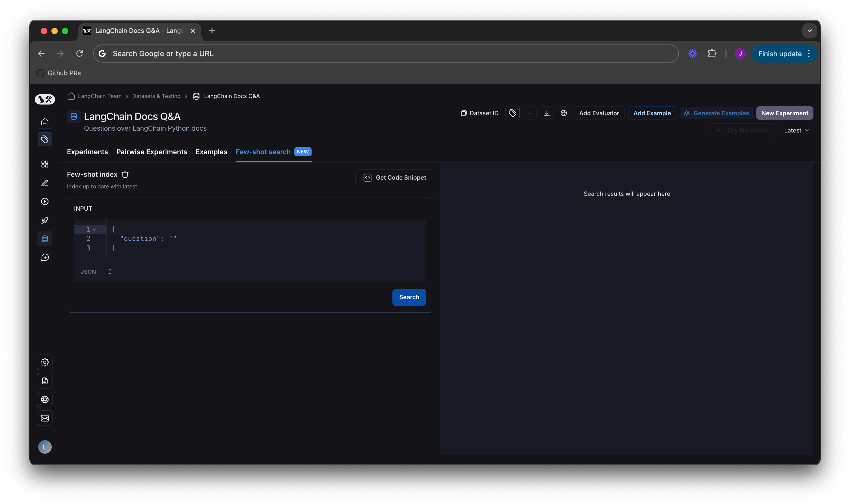Click the browser extensions puzzle icon
Screen dimensions: 850x504
[712, 54]
